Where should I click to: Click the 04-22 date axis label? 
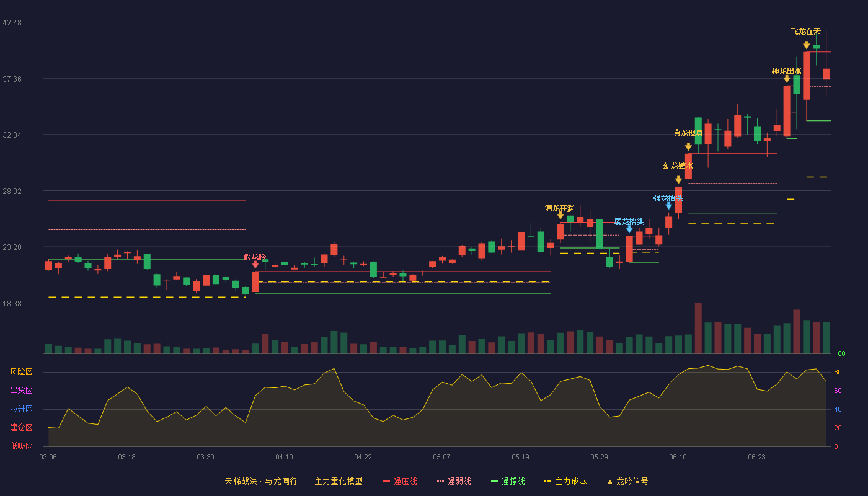pos(363,457)
